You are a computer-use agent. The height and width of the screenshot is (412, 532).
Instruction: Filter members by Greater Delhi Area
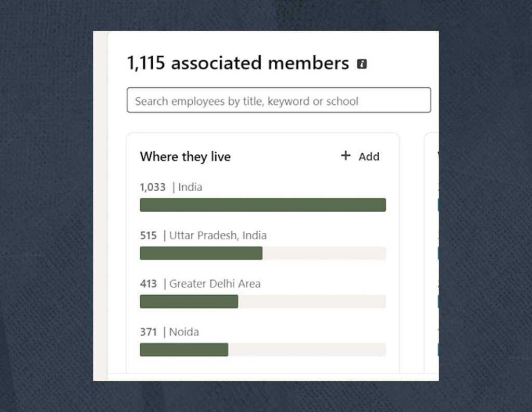click(x=216, y=284)
